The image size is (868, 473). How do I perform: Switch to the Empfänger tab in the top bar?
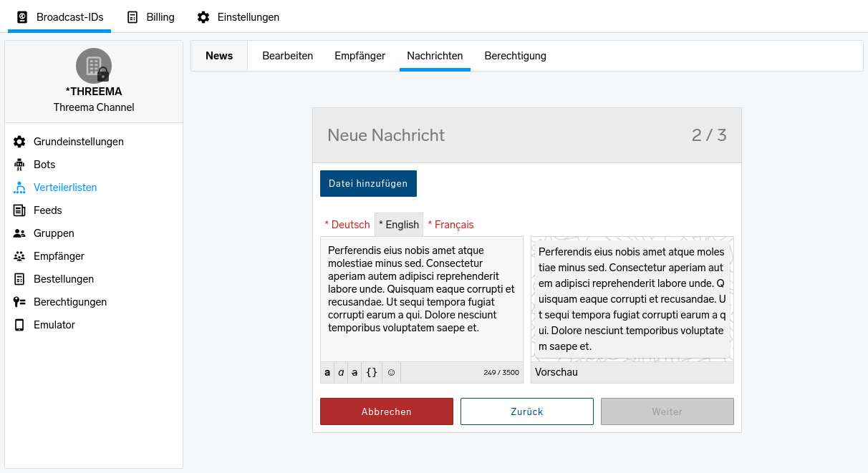(x=360, y=56)
